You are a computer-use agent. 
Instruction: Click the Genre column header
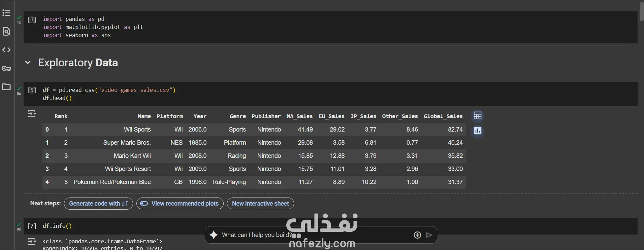coord(238,116)
